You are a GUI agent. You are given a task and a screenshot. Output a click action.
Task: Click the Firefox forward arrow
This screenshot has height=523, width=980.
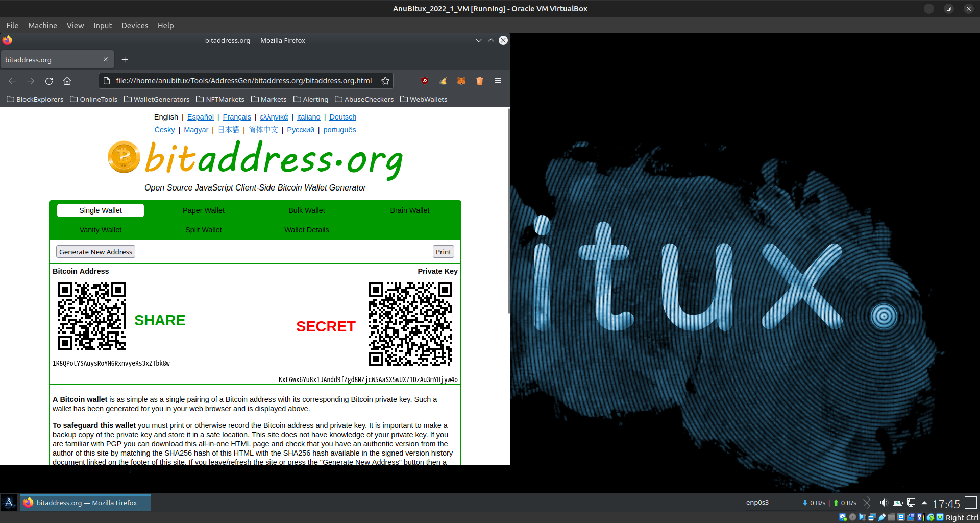point(31,81)
